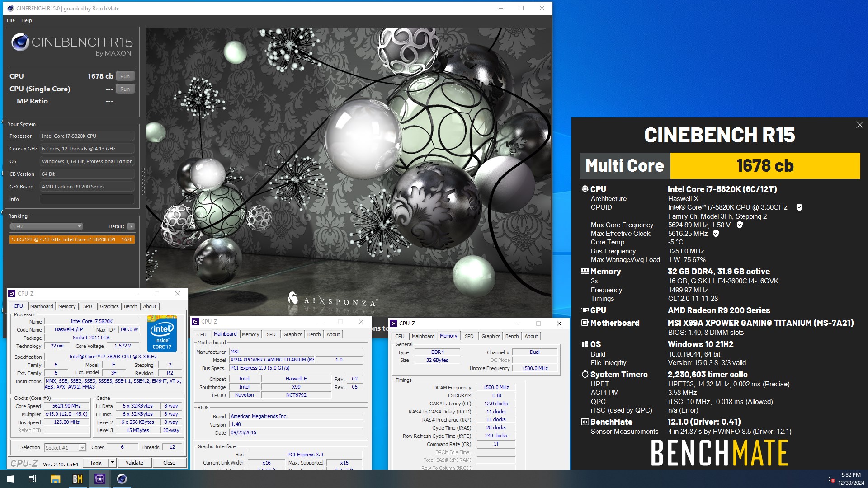
Task: Open the Windows Start menu
Action: (11, 479)
